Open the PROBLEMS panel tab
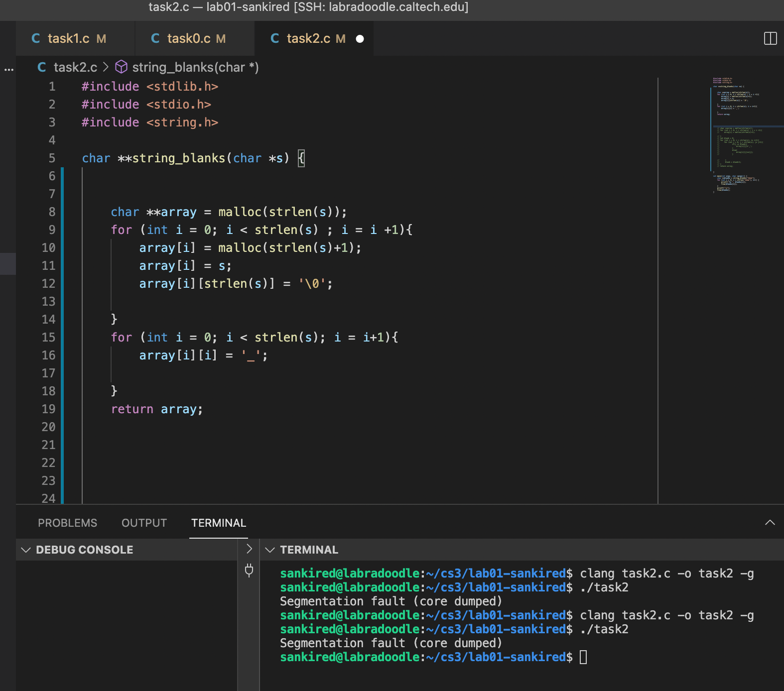The height and width of the screenshot is (691, 784). click(67, 523)
